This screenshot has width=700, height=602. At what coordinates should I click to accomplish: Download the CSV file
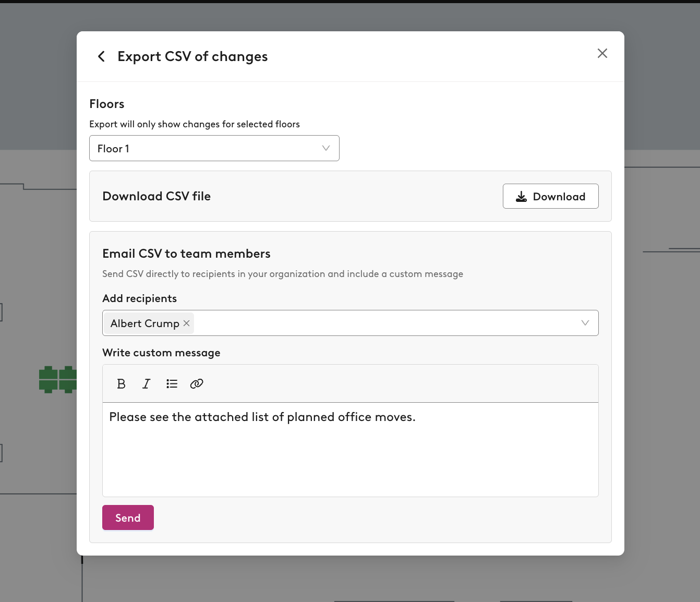pyautogui.click(x=550, y=196)
